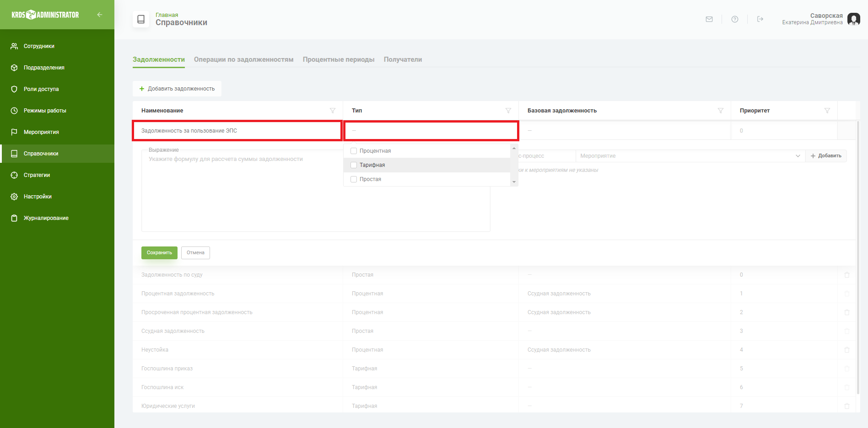
Task: Click the Журналирование clipboard icon
Action: click(14, 218)
